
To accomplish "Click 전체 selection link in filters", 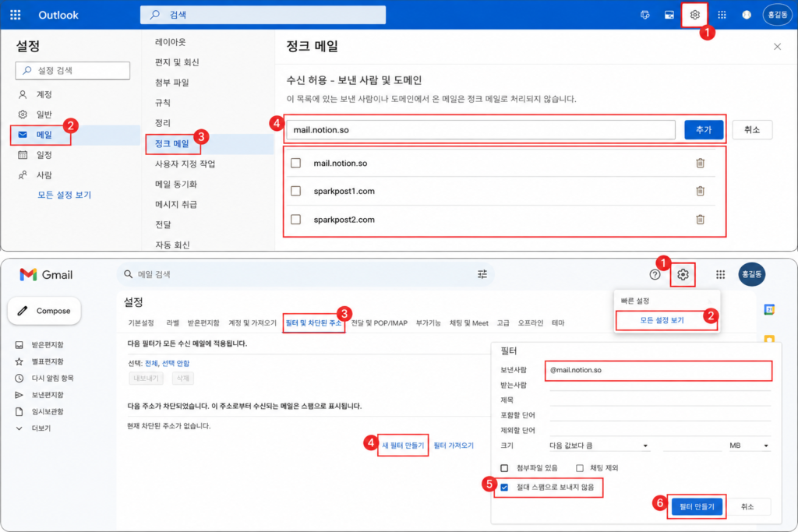I will tap(151, 364).
